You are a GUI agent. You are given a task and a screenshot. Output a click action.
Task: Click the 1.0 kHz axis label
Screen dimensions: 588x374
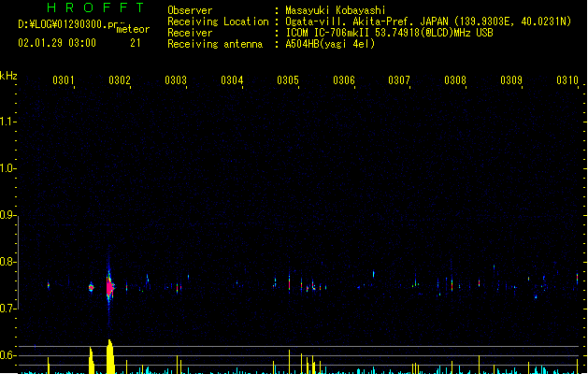pos(7,168)
